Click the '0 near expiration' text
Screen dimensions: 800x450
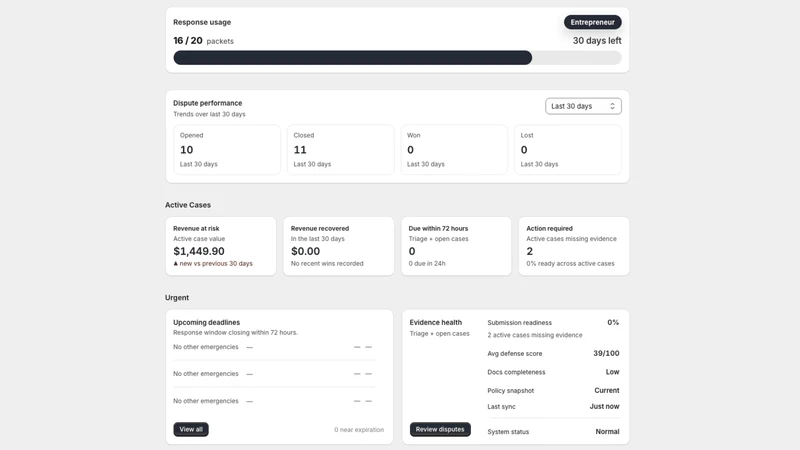(x=359, y=430)
